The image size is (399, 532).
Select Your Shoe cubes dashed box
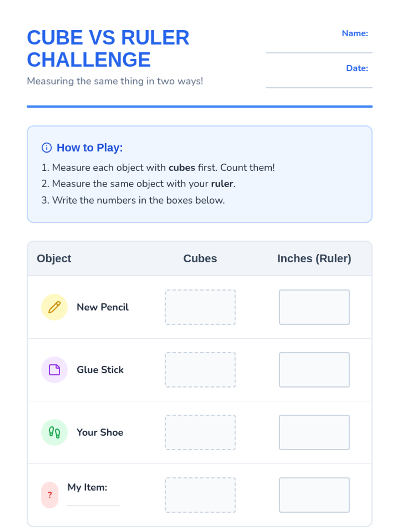(x=200, y=432)
